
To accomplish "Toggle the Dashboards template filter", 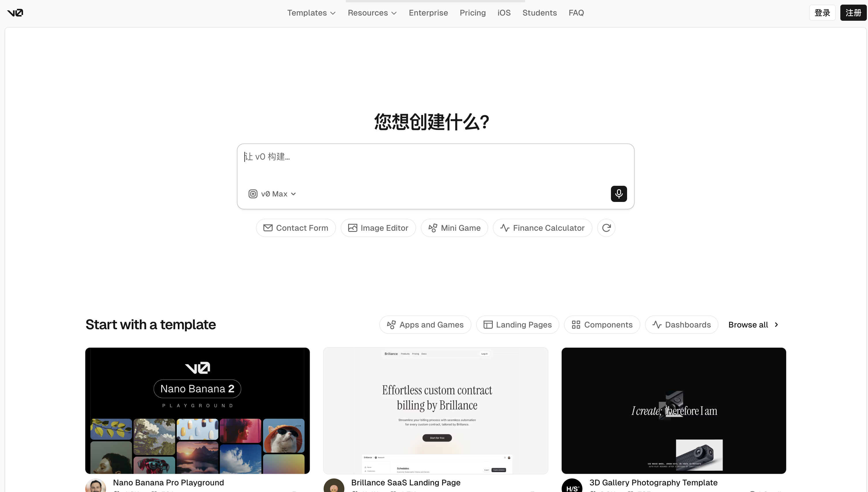I will (x=682, y=324).
